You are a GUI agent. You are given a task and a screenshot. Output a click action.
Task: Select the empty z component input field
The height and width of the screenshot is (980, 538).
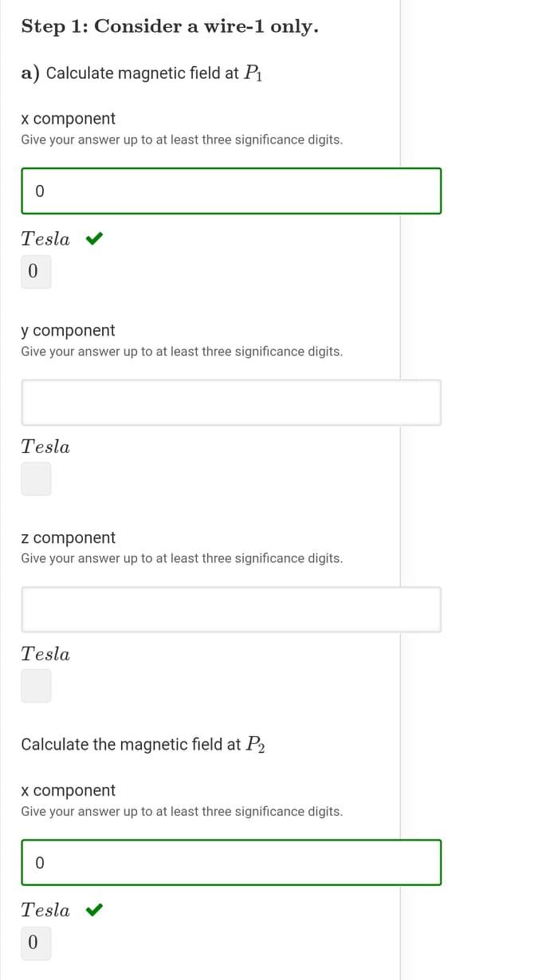tap(230, 609)
